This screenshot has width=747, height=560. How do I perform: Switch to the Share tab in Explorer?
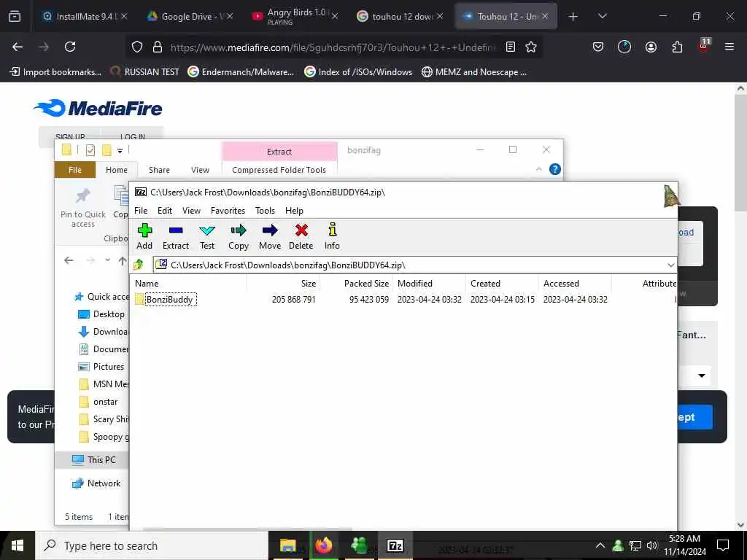[x=159, y=170]
